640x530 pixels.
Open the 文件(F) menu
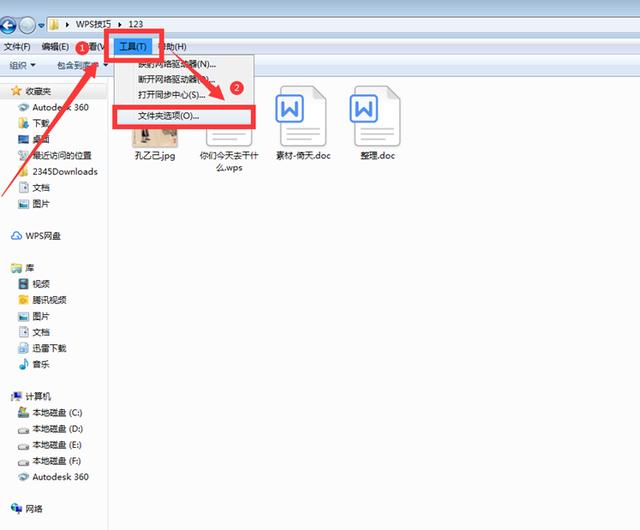17,47
